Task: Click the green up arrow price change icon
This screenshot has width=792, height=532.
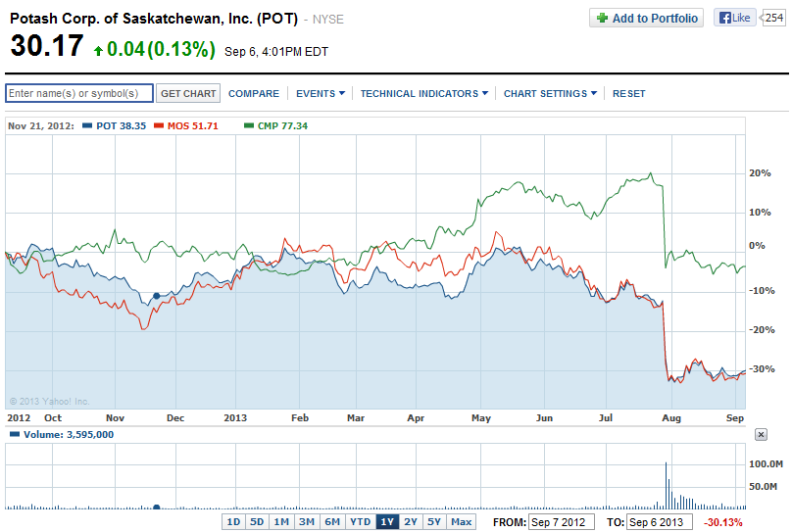Action: [98, 51]
